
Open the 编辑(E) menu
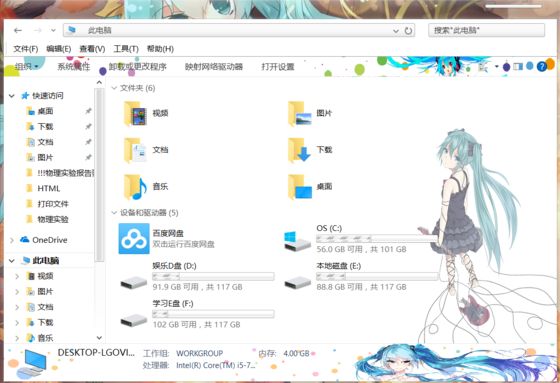[x=59, y=49]
